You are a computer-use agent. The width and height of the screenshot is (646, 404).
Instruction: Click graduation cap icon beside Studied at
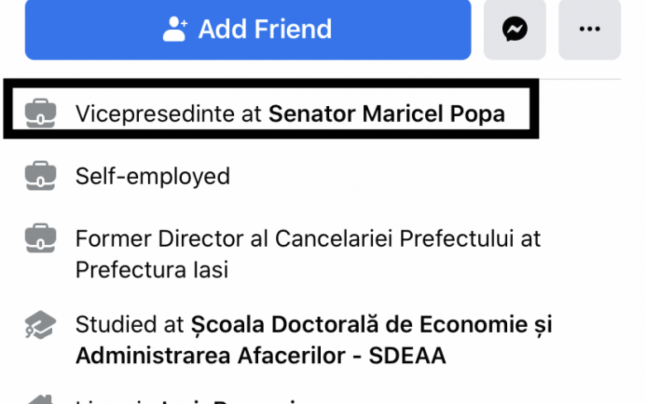tap(41, 325)
